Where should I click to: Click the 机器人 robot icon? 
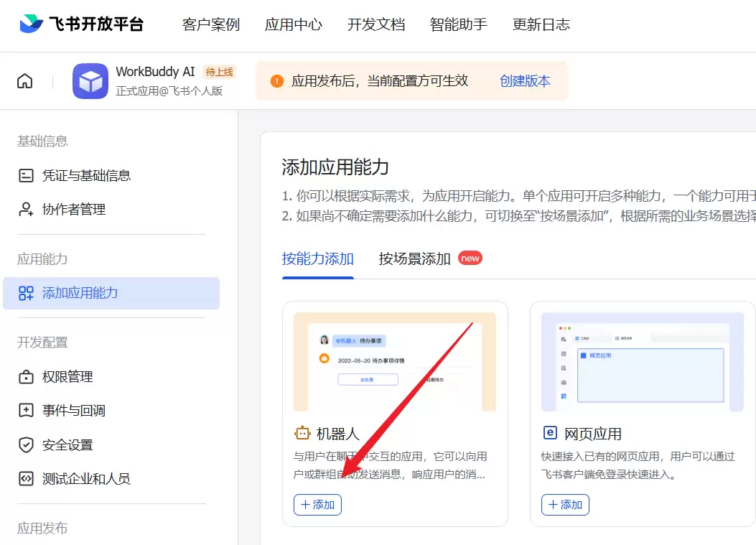click(x=302, y=434)
